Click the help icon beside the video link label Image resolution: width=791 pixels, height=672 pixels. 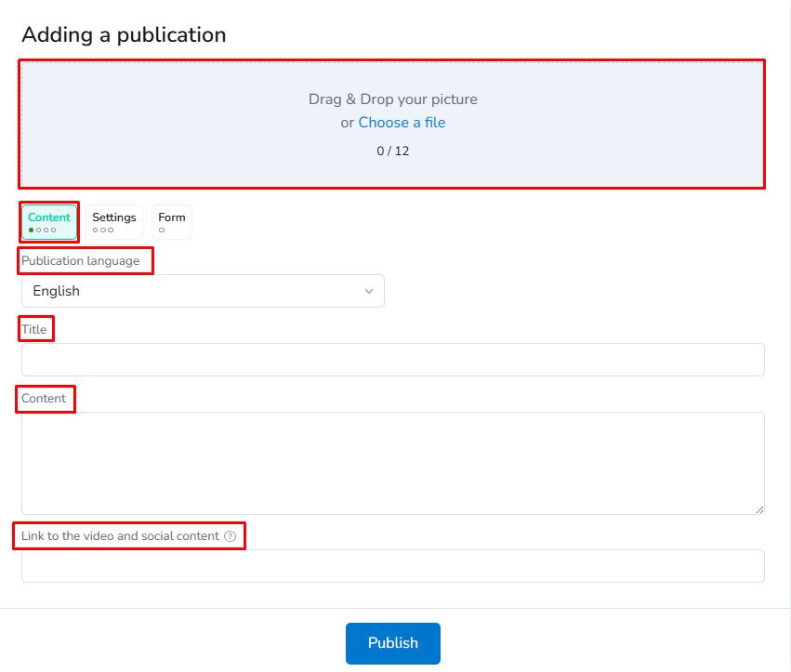[x=230, y=536]
